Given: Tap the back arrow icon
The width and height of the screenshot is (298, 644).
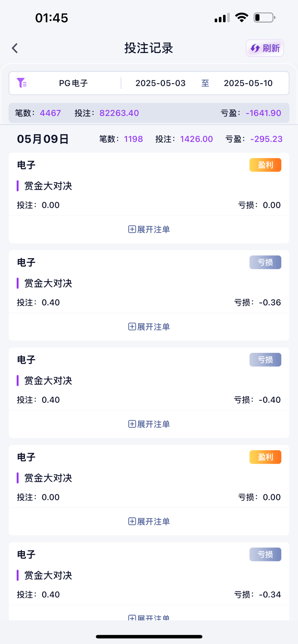Looking at the screenshot, I should point(15,48).
